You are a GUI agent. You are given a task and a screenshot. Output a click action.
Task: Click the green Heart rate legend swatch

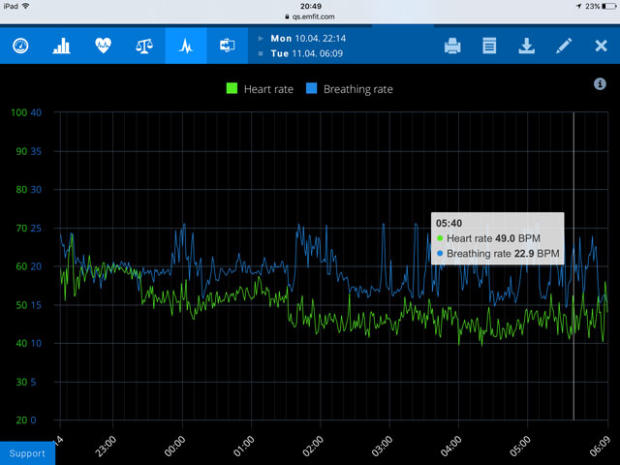point(233,89)
